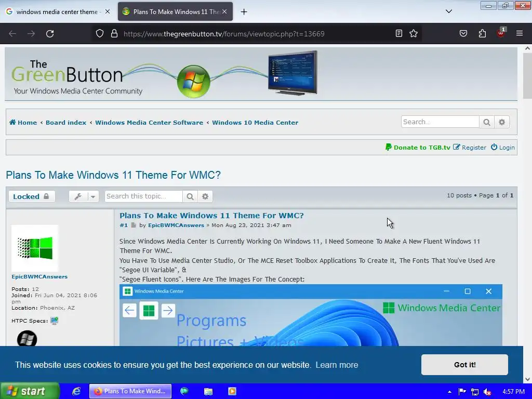Viewport: 532px width, 399px height.
Task: Select Firefox 'Plans To Make Wind...' taskbar button
Action: (130, 391)
